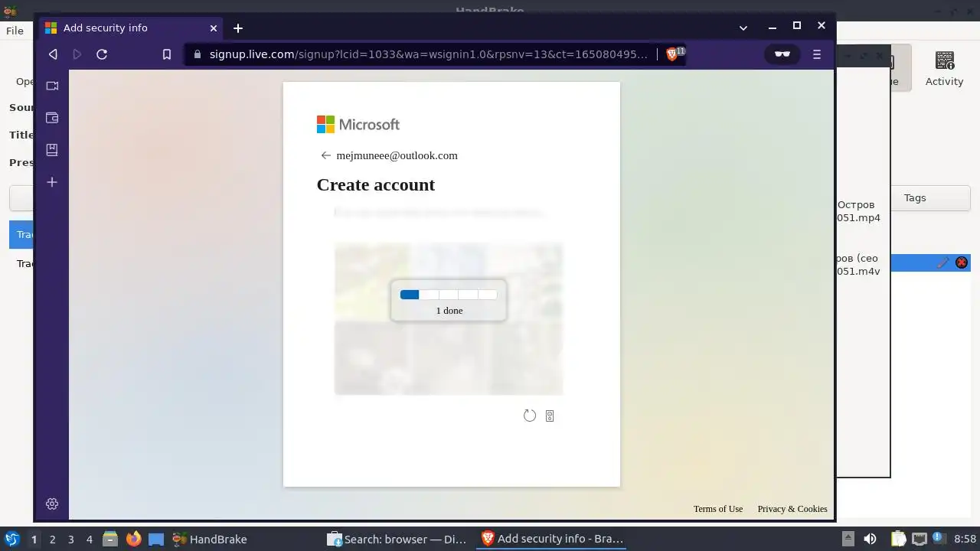Switch to workspace 3
Screen dimensions: 980x551
70,540
